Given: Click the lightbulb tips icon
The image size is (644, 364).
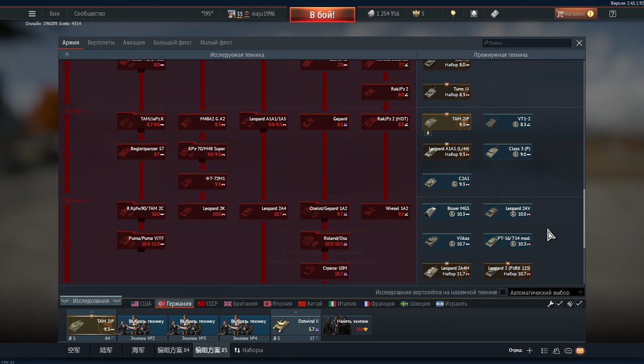Looking at the screenshot, I should point(453,14).
